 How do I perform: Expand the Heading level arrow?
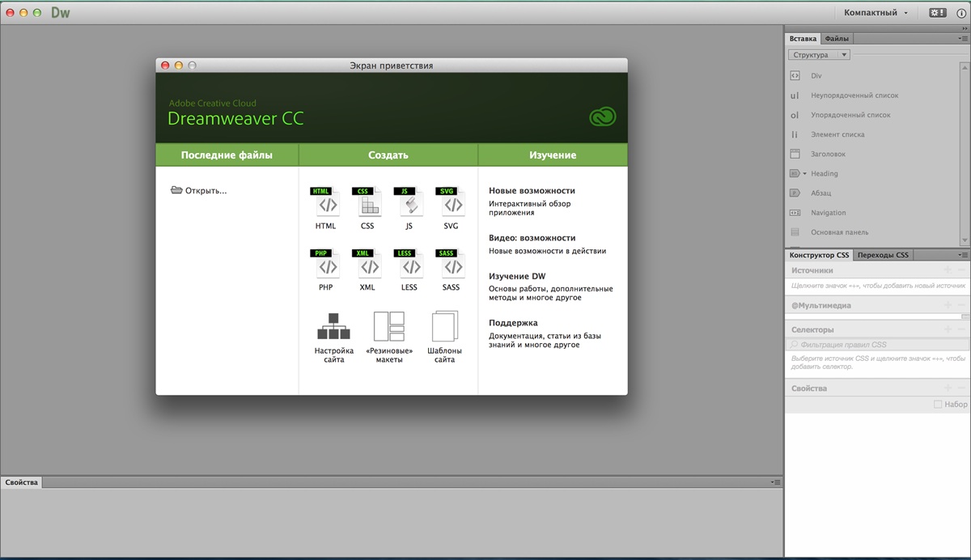805,173
